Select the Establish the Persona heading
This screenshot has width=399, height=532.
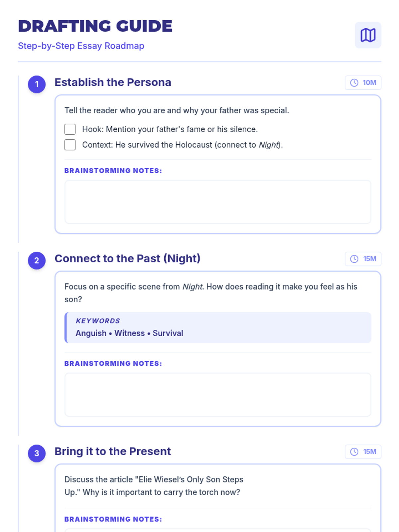pyautogui.click(x=113, y=82)
